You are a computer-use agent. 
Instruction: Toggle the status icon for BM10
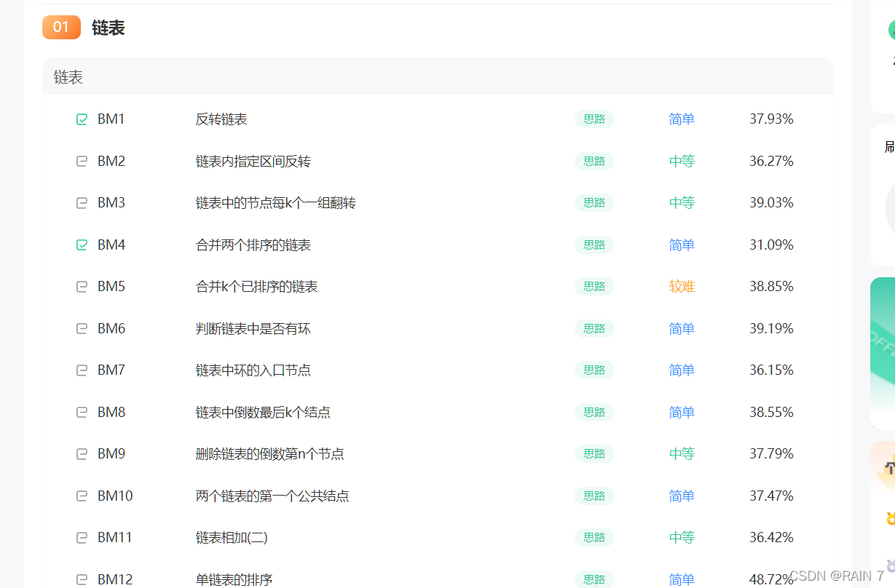click(82, 496)
